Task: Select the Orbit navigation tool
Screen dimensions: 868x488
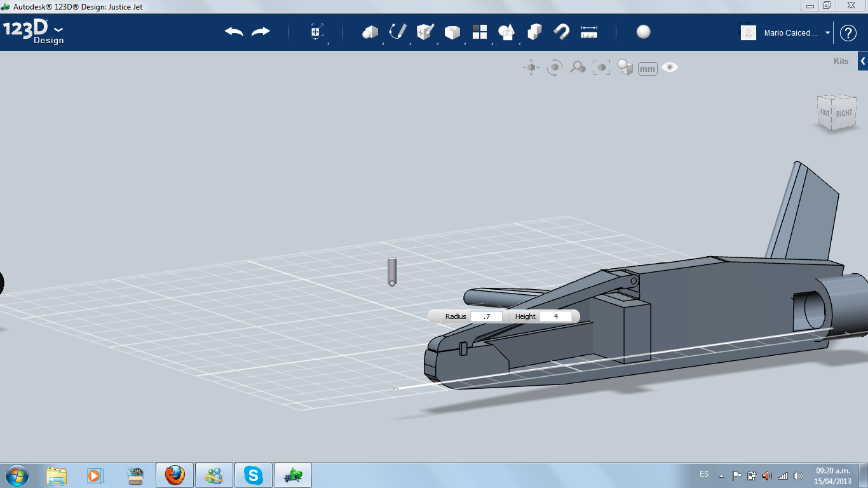Action: pyautogui.click(x=555, y=67)
